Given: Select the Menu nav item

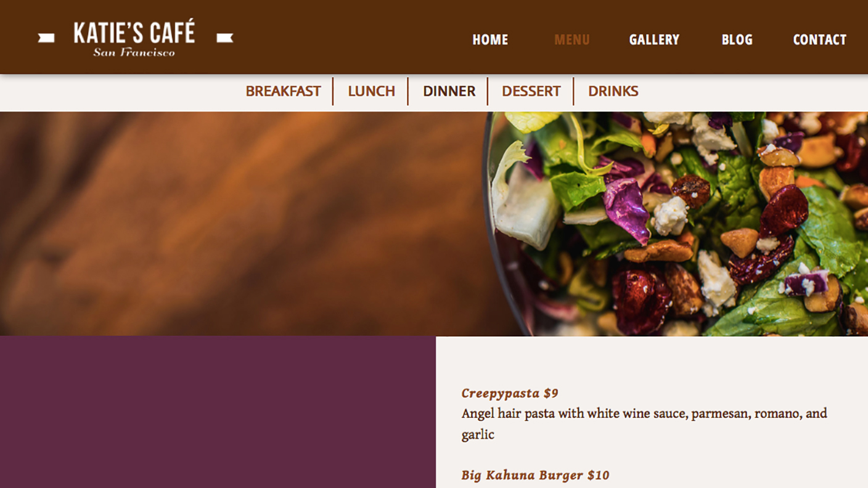Looking at the screenshot, I should point(571,39).
